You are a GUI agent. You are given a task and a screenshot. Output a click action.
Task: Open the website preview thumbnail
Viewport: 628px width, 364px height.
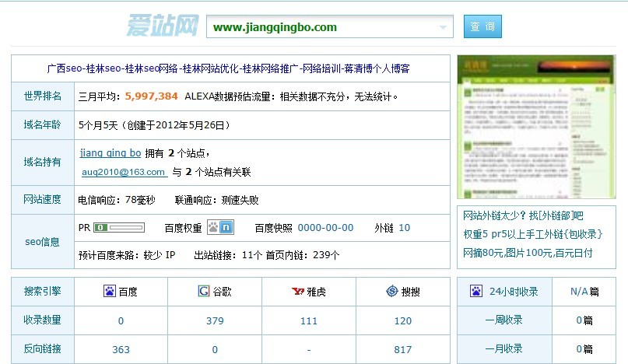[x=536, y=127]
